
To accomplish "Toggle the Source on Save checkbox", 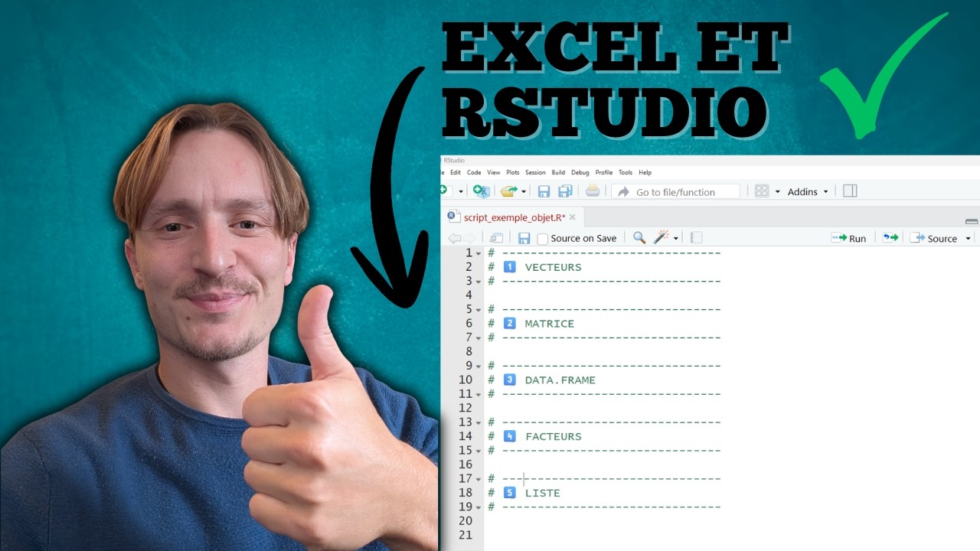I will pyautogui.click(x=543, y=239).
